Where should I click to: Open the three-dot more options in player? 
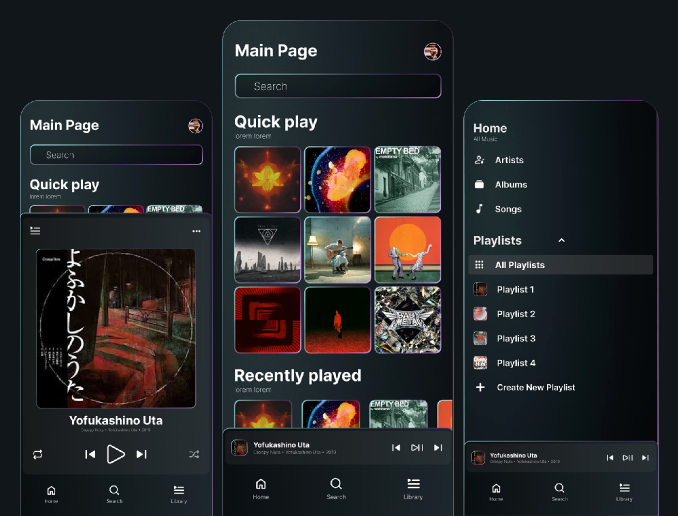196,231
